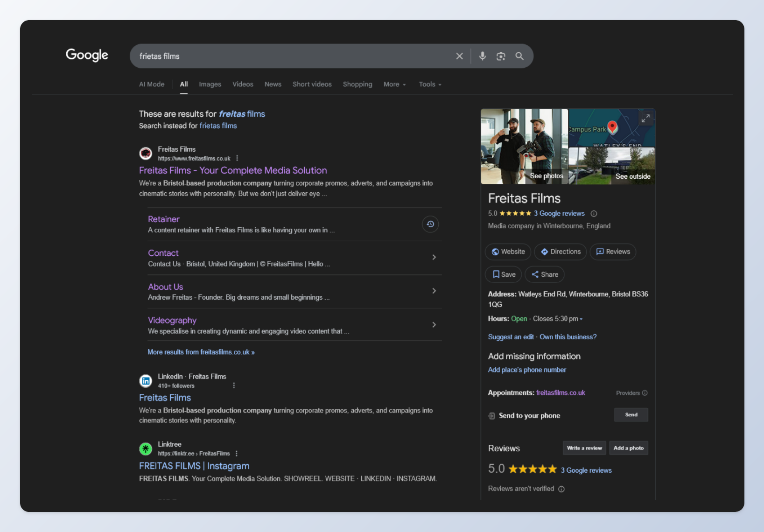Open search by image camera icon
This screenshot has width=764, height=532.
click(501, 56)
